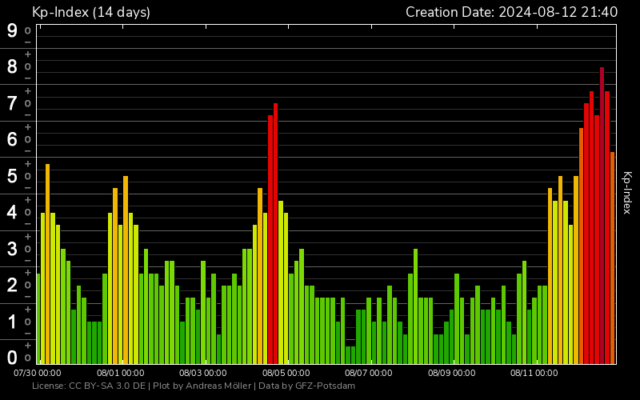
Task: Click the y-axis label 9
Action: pos(12,30)
